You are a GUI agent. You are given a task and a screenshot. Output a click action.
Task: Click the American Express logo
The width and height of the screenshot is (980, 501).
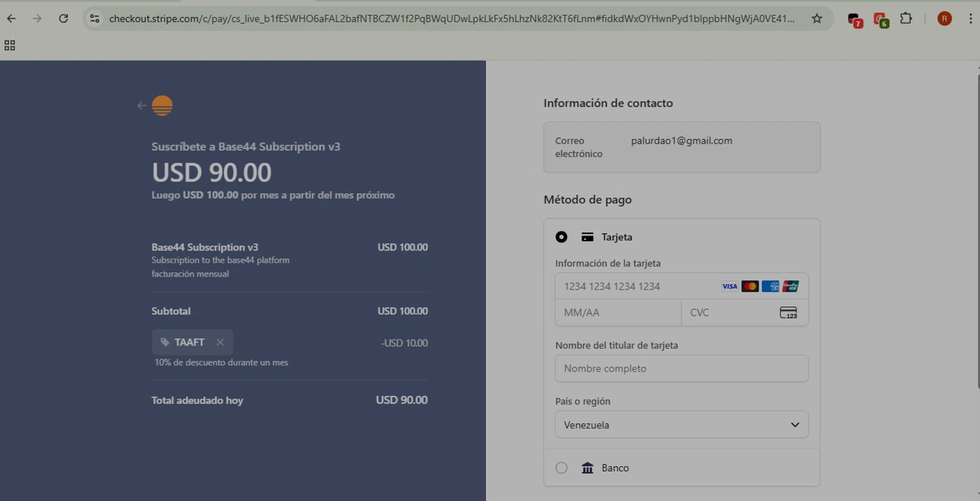(770, 286)
